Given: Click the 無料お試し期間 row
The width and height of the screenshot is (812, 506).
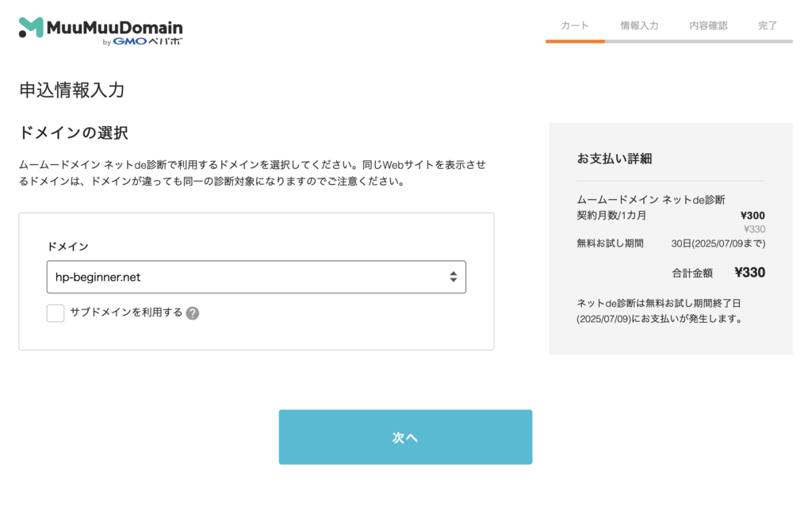Looking at the screenshot, I should coord(670,243).
